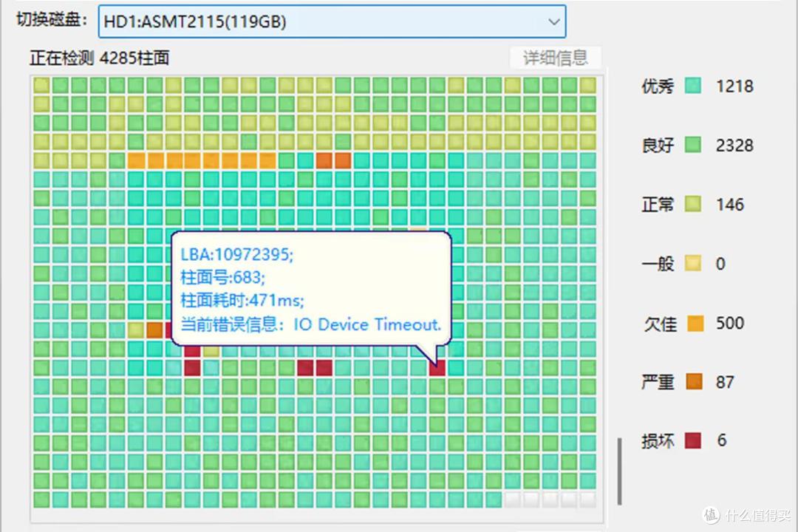Viewport: 798px width, 532px height.
Task: Pick the 欠佳 orange-yellow legend swatch
Action: [695, 323]
